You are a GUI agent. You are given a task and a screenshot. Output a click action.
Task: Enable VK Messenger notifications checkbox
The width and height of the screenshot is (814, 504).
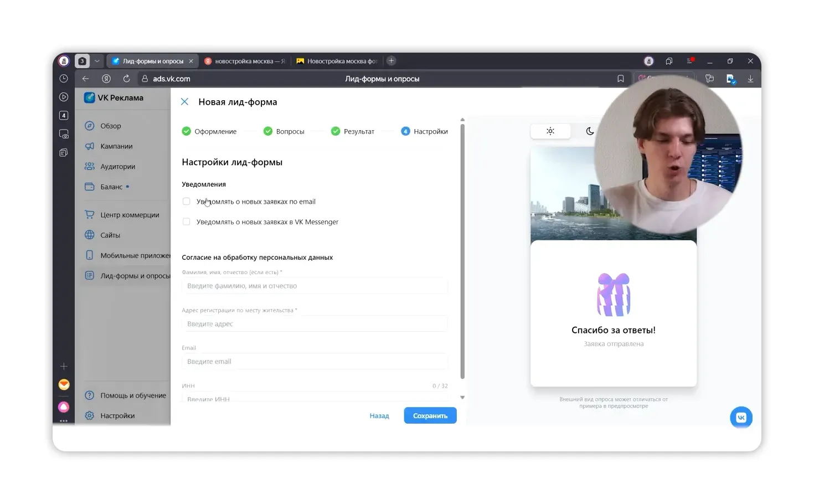pos(187,222)
